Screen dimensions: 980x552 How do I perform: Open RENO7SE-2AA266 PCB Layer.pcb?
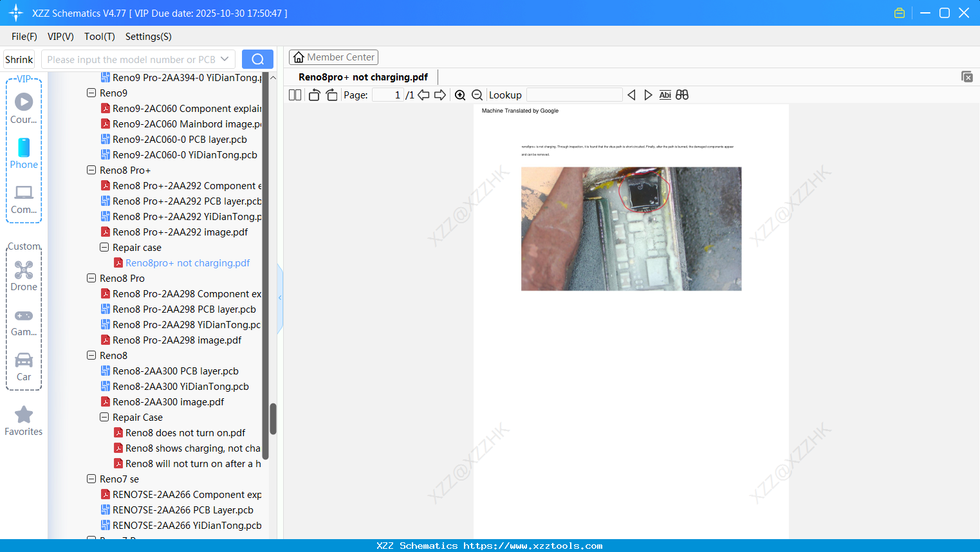(177, 510)
